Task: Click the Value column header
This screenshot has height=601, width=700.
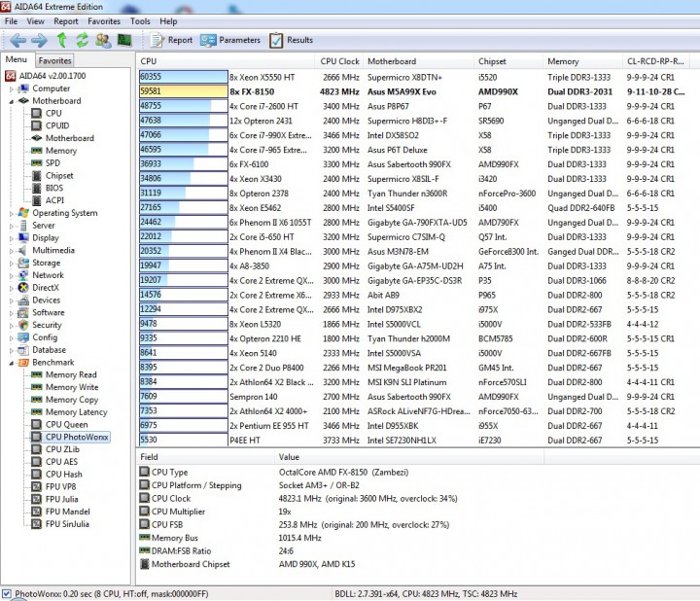Action: point(409,457)
